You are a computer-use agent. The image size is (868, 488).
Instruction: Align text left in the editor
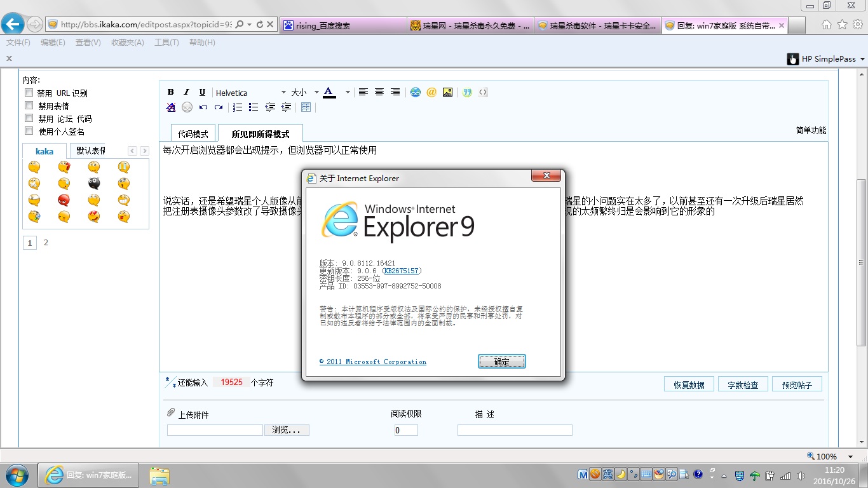tap(363, 92)
